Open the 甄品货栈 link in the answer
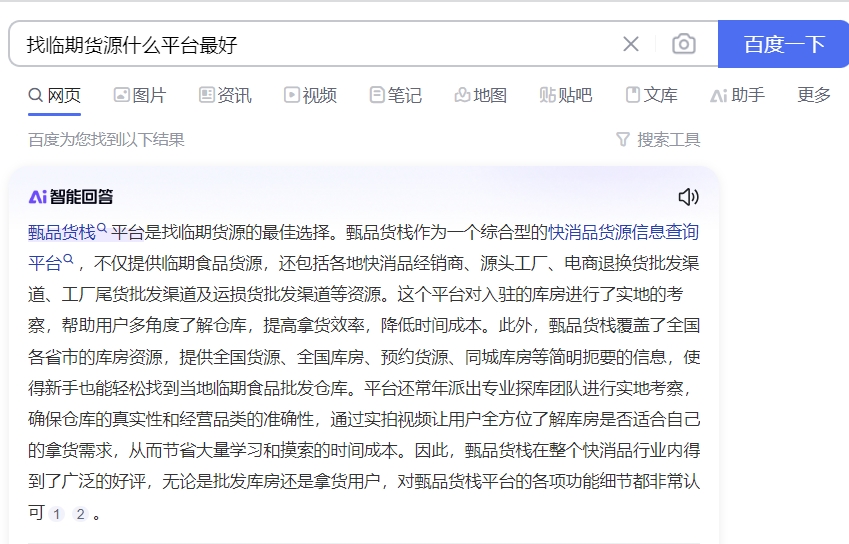849x544 pixels. [67, 232]
